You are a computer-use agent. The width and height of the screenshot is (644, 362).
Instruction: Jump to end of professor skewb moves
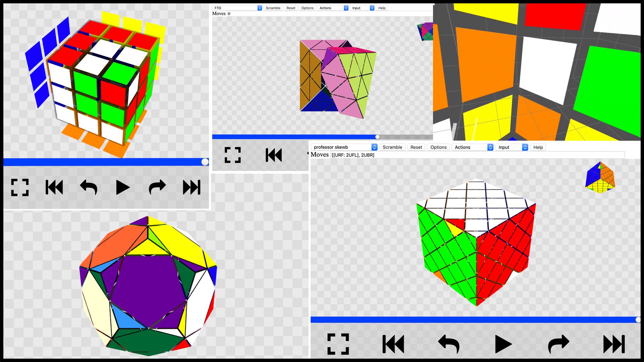tap(614, 344)
